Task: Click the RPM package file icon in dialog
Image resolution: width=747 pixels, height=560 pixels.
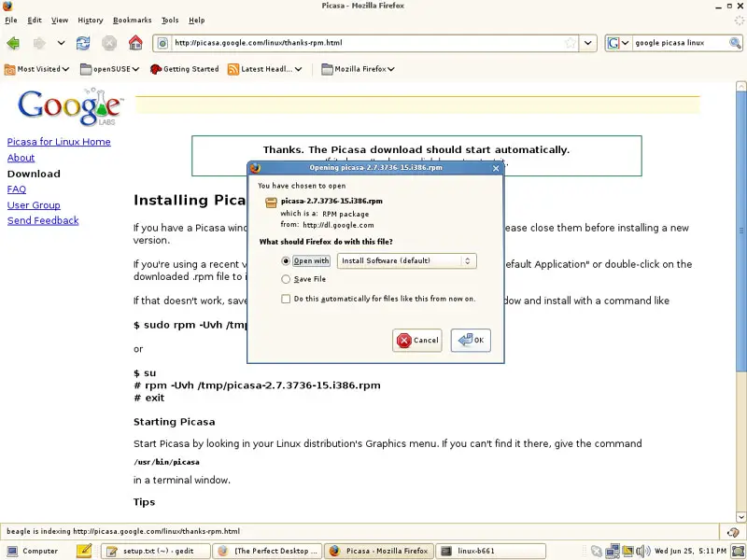Action: [x=271, y=203]
